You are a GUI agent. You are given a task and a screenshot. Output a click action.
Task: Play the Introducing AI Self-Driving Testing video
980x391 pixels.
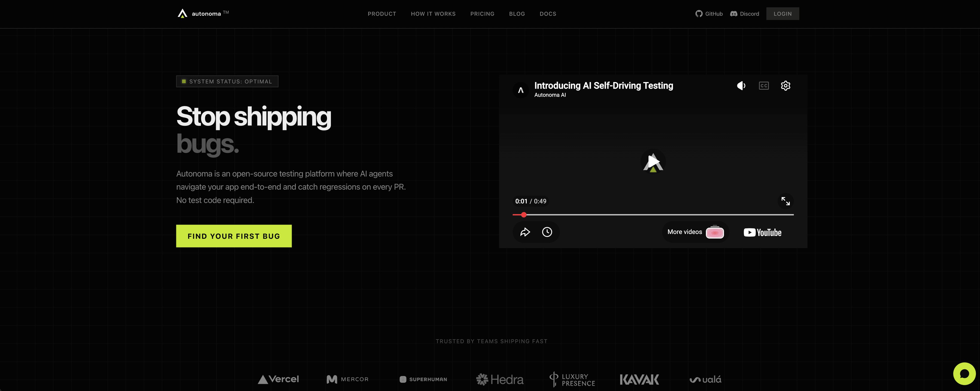(653, 162)
